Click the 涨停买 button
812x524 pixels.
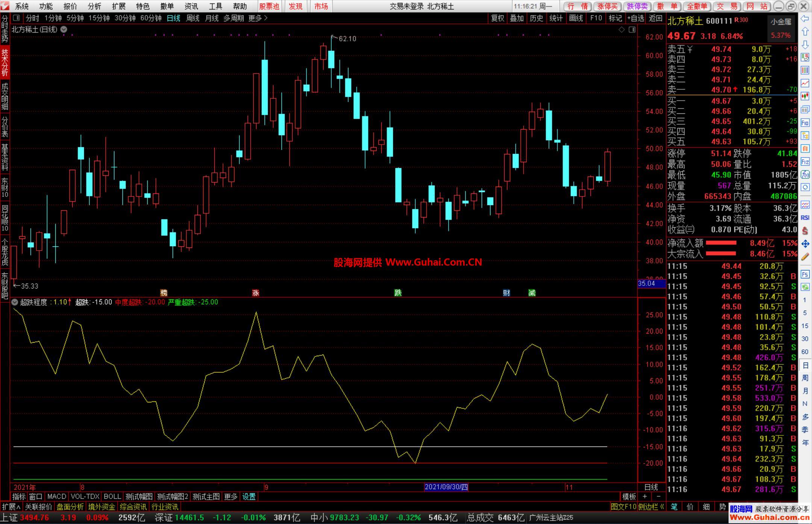(x=607, y=6)
